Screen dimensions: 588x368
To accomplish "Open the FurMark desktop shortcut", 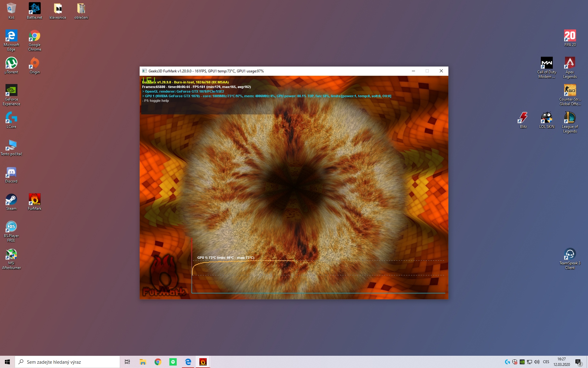I will pyautogui.click(x=35, y=201).
